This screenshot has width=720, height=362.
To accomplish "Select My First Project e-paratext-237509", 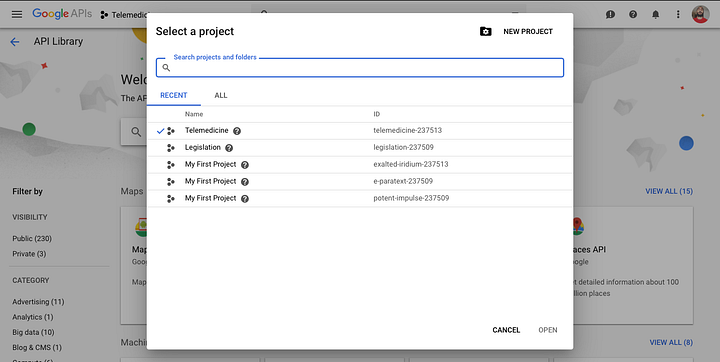I will click(360, 181).
